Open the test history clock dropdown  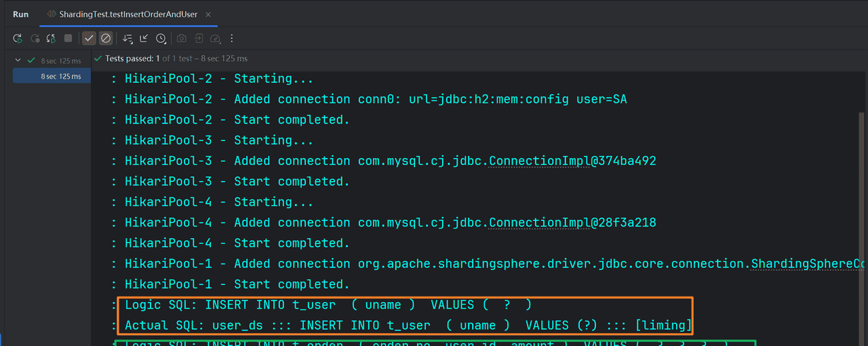coord(161,39)
